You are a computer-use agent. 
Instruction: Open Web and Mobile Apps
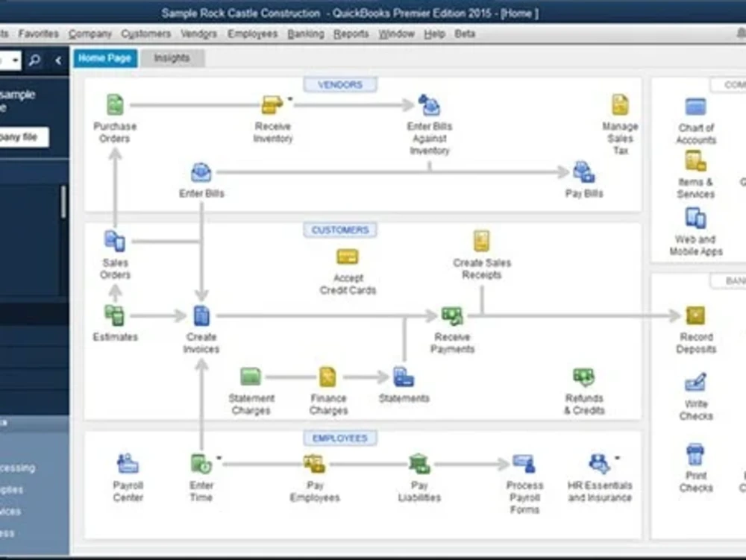click(x=695, y=218)
